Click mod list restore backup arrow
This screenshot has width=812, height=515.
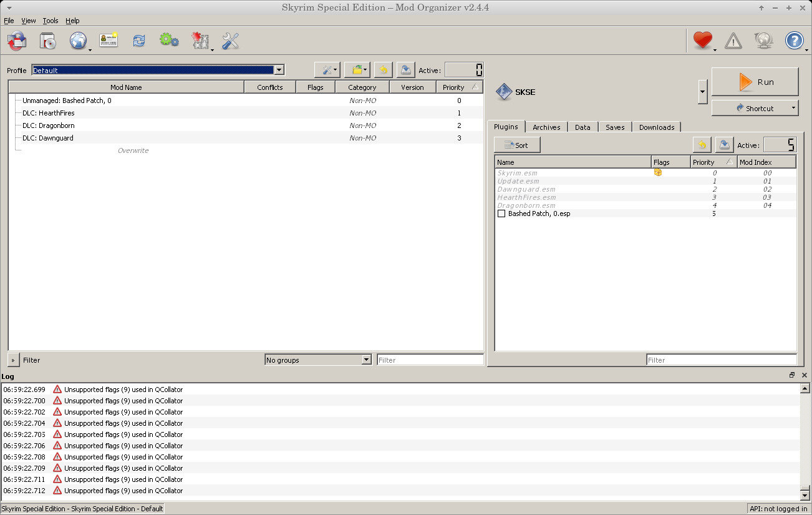384,70
